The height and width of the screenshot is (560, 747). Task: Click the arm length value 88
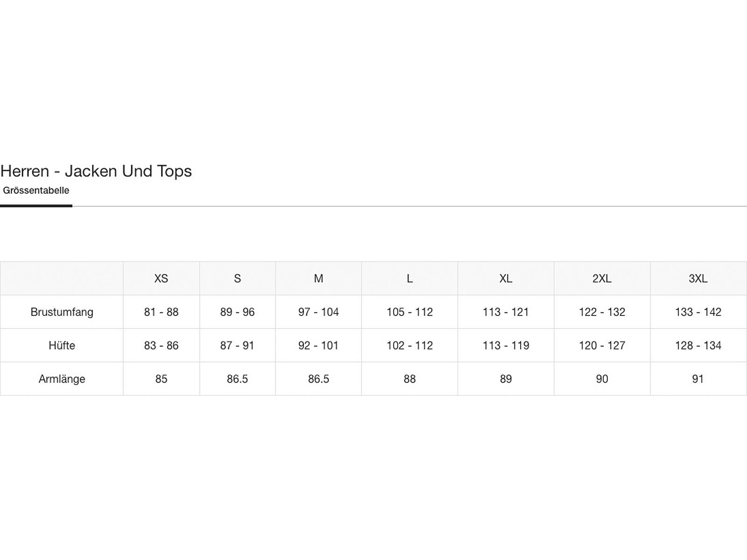(x=409, y=379)
